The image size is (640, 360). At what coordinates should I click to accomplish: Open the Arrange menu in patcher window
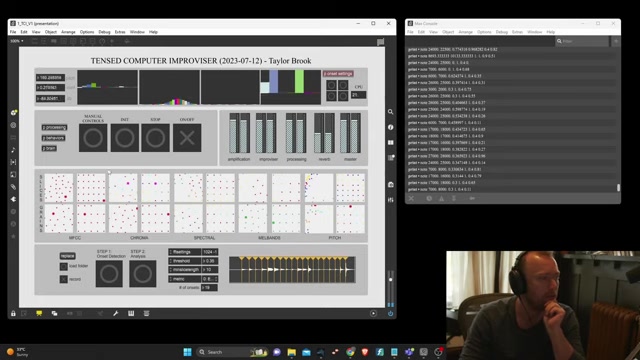pos(68,32)
